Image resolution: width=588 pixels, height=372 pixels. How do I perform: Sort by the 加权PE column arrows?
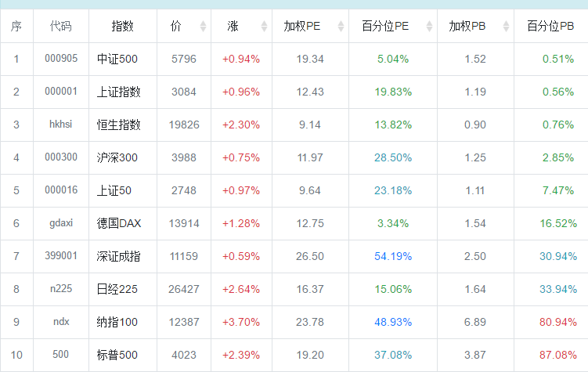(x=341, y=27)
